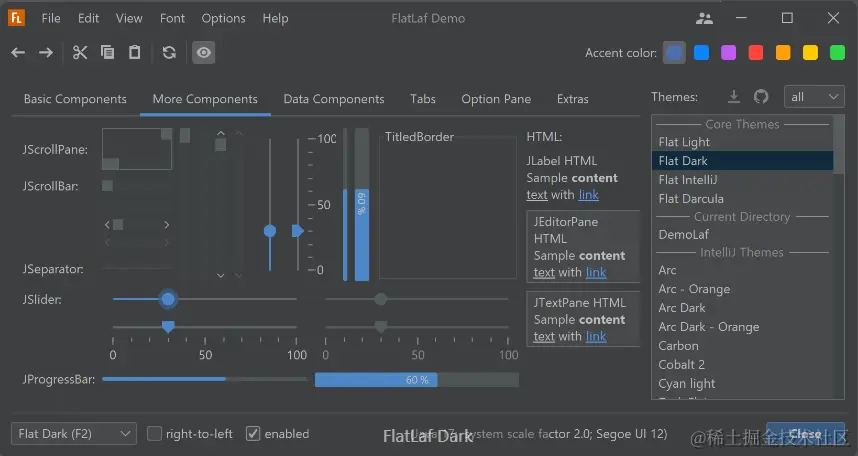The image size is (858, 456).
Task: Select DemoLaf theme
Action: [x=743, y=234]
